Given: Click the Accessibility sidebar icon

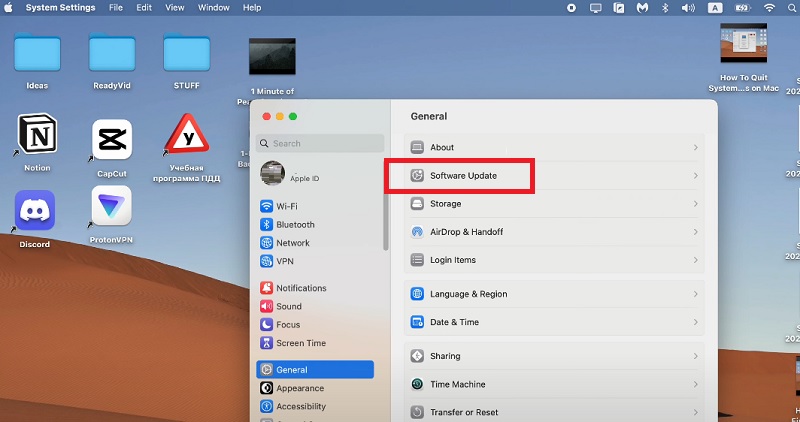Looking at the screenshot, I should 266,407.
